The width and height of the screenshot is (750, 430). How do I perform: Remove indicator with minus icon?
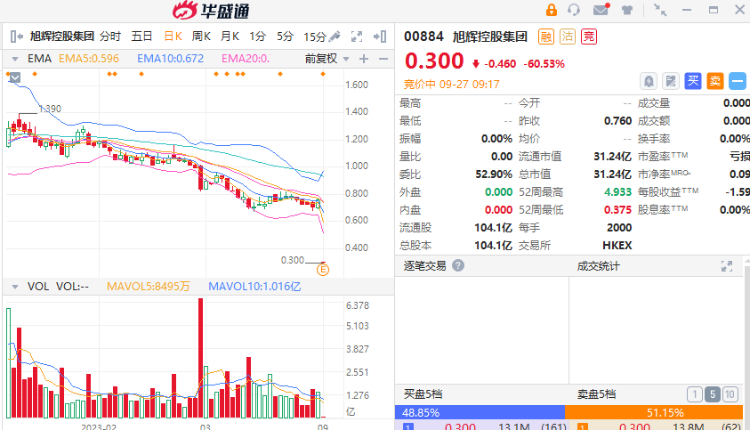click(x=383, y=59)
